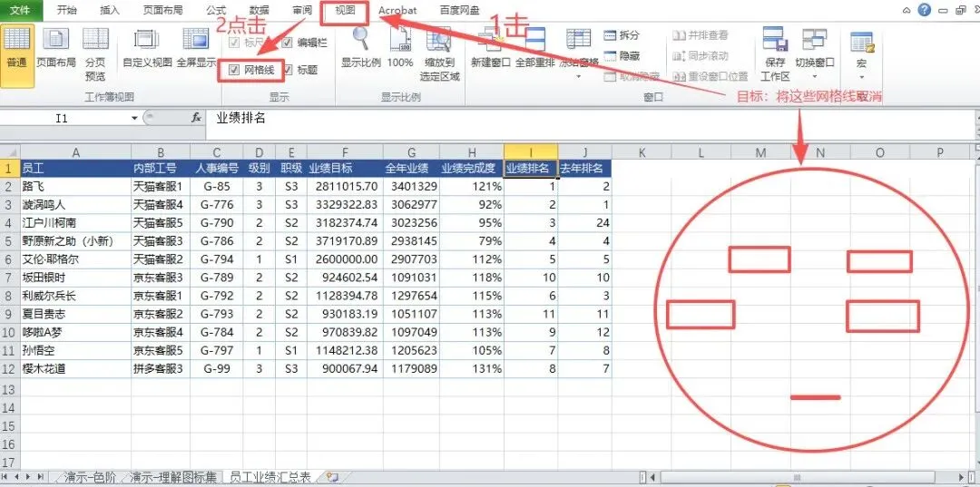Uncheck the Gridlines (网格线) checkbox
980x487 pixels.
pos(234,70)
